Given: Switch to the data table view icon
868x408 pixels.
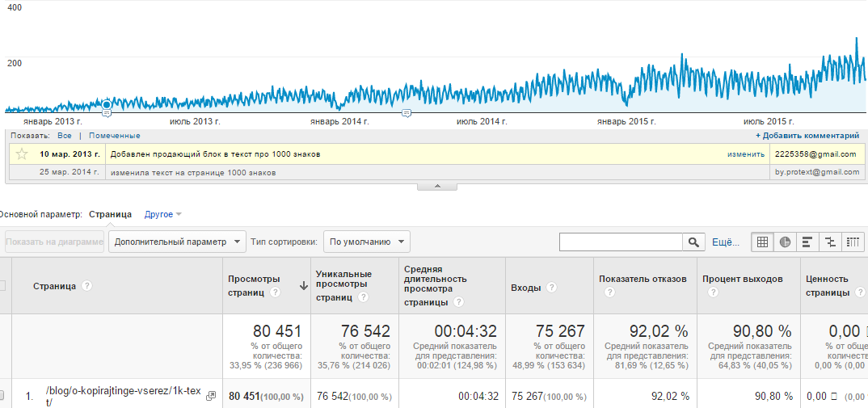Looking at the screenshot, I should [762, 242].
